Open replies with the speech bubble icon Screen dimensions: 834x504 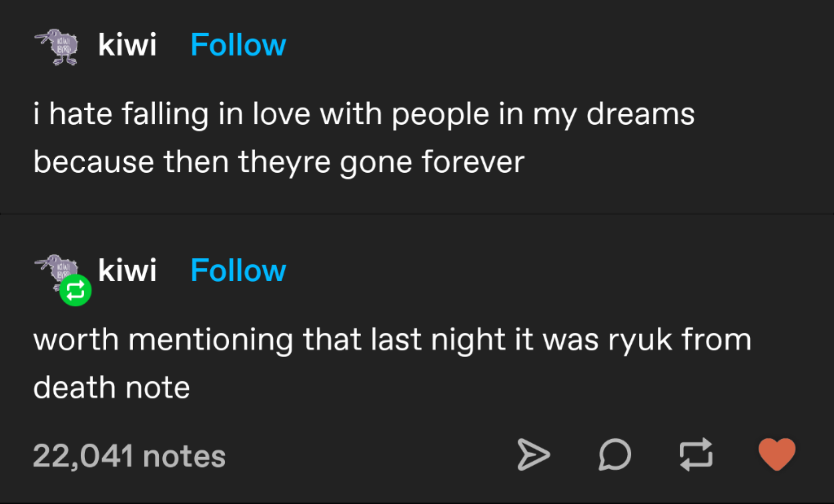click(615, 455)
